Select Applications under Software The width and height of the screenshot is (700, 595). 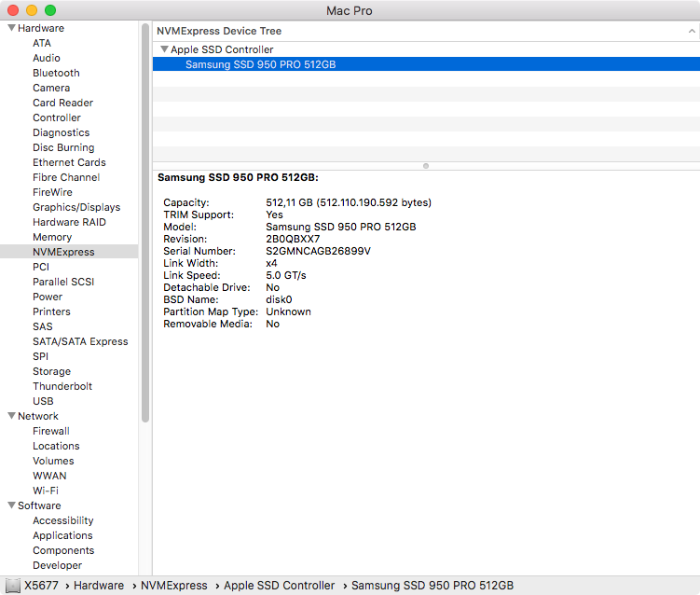62,535
